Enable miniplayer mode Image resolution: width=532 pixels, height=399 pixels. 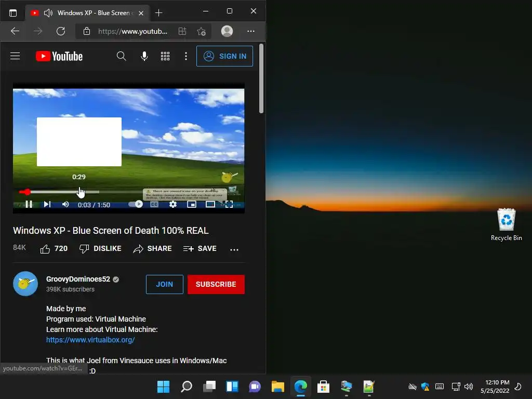(x=192, y=204)
